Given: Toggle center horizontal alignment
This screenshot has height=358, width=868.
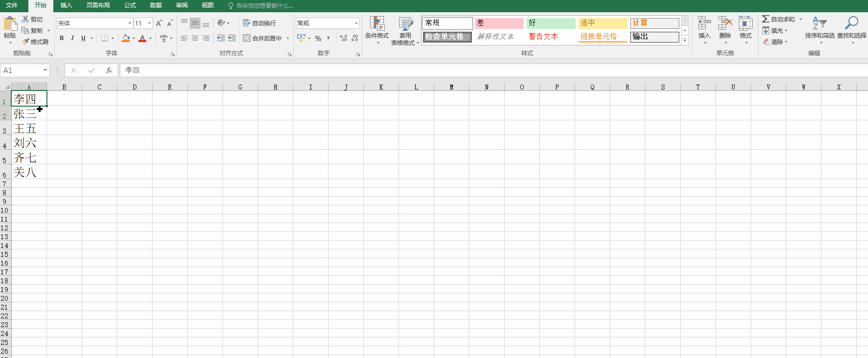Looking at the screenshot, I should (x=195, y=38).
